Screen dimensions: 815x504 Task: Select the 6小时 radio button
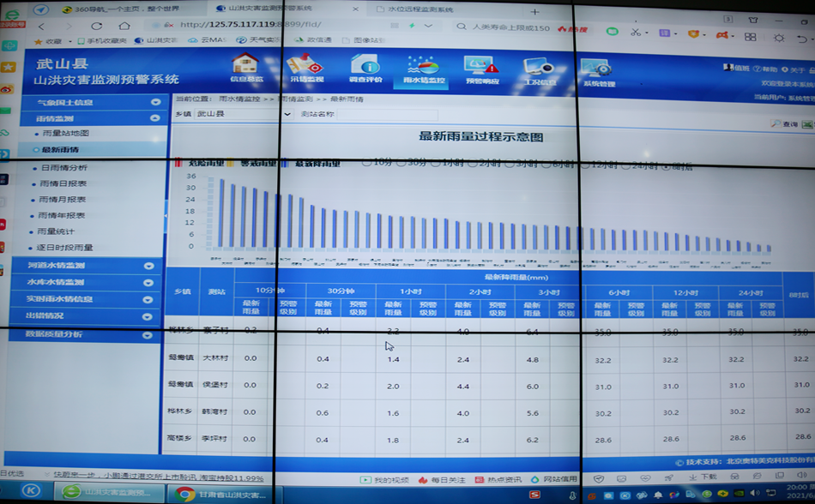point(546,165)
